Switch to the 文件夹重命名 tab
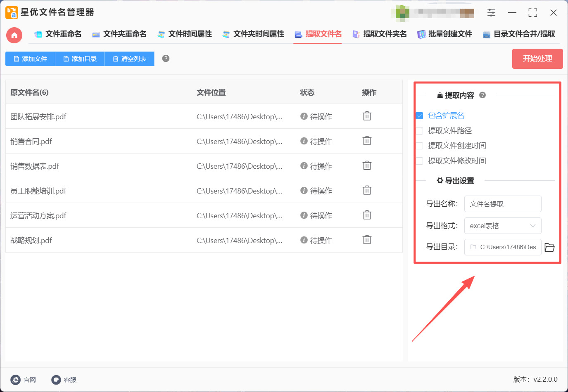Viewport: 568px width, 392px height. pos(119,34)
